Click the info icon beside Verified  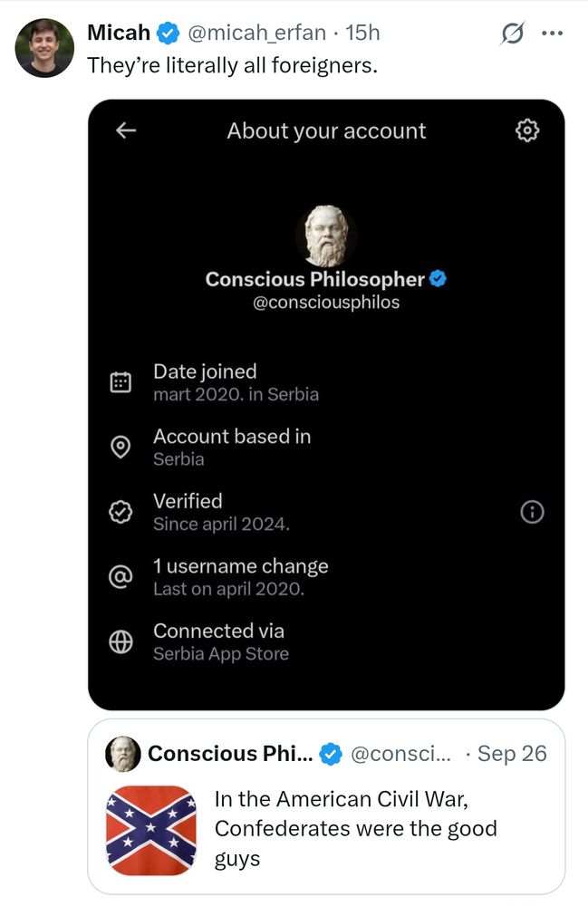[532, 512]
